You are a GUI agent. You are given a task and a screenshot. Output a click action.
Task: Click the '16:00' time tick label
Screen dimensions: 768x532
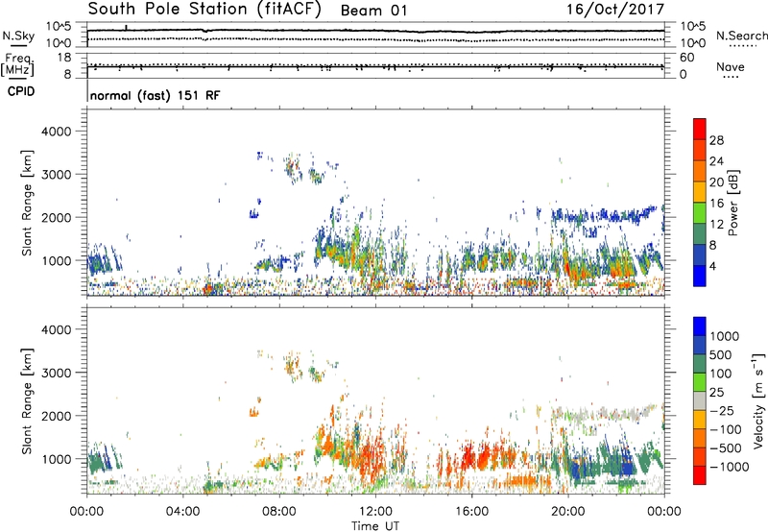(471, 512)
